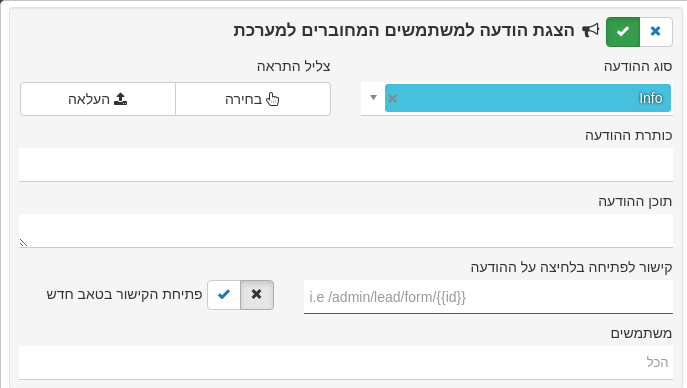This screenshot has width=687, height=388.
Task: Click the megaphone icon beside the dialog title
Action: pos(590,31)
